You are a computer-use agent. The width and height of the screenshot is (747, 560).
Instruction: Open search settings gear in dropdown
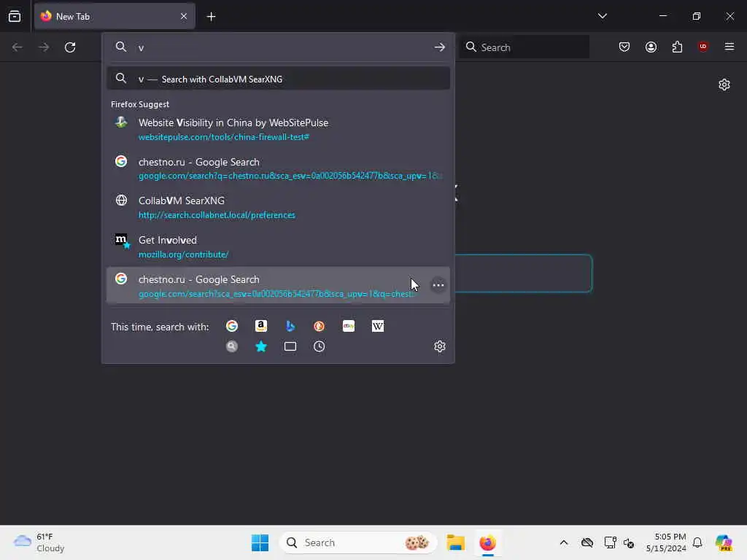pos(440,346)
